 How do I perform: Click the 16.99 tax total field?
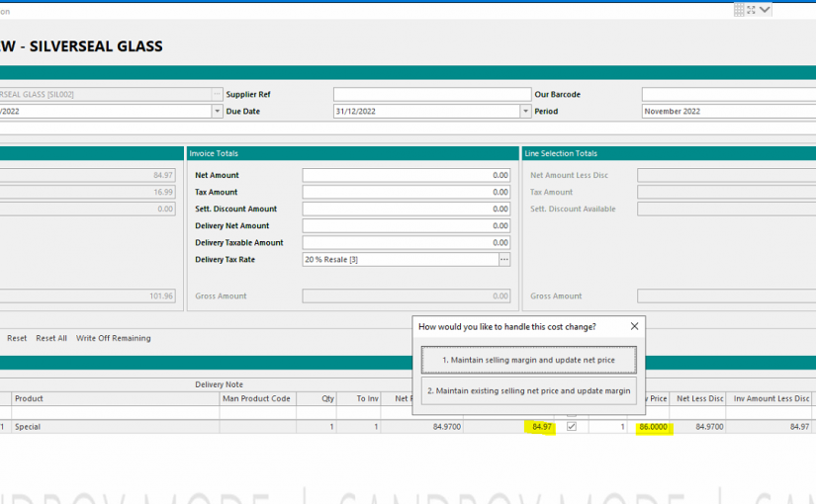(87, 192)
